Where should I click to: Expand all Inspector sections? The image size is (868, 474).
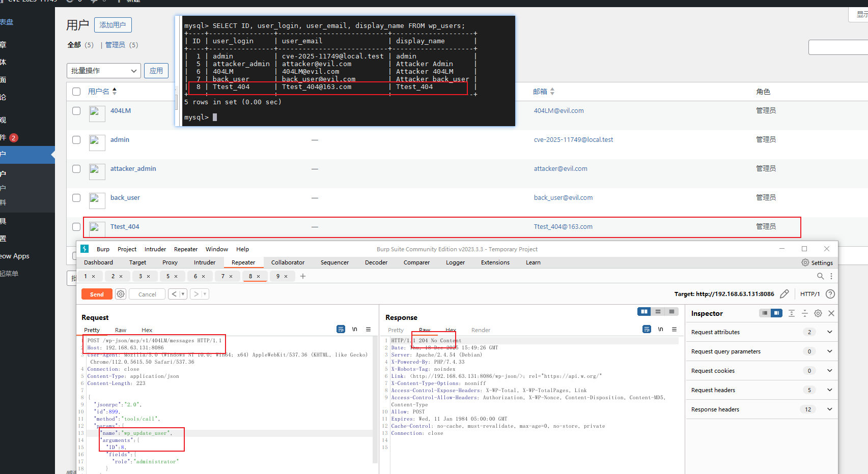[x=792, y=313]
